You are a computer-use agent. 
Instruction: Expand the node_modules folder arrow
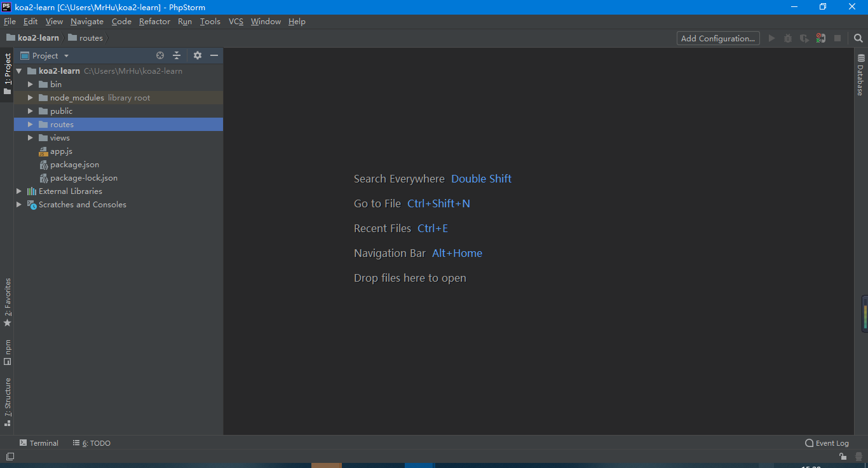(30, 98)
